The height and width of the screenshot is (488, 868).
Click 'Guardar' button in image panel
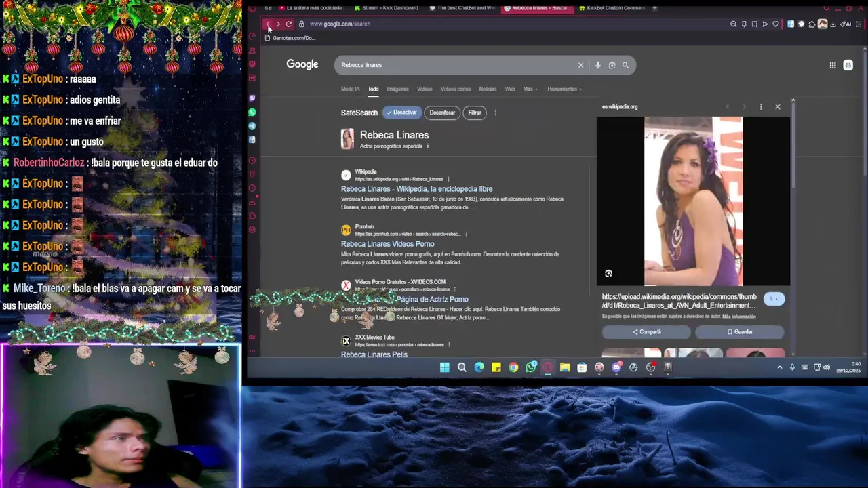(x=740, y=332)
